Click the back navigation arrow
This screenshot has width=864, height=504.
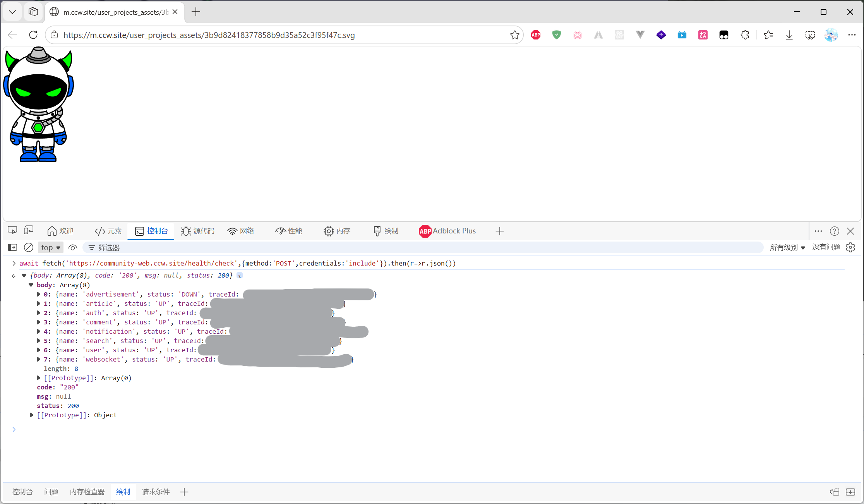pos(12,35)
